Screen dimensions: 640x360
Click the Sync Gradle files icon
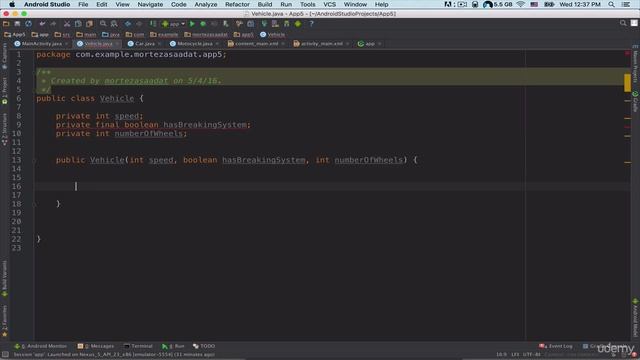click(264, 24)
